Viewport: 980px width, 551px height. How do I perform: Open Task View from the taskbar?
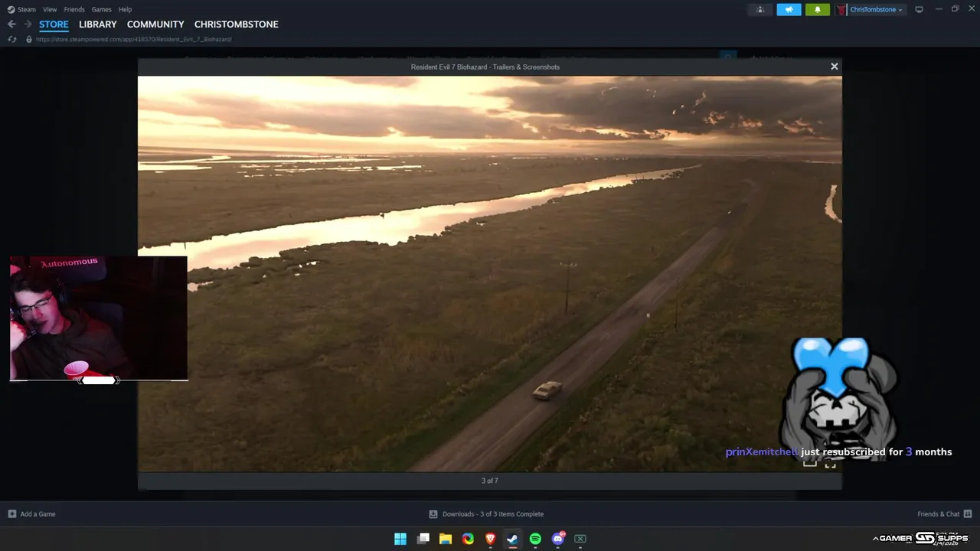423,539
